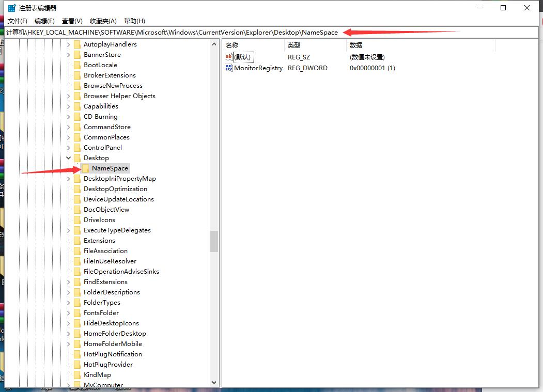Click the KindMap folder icon
543x392 pixels.
(77, 375)
